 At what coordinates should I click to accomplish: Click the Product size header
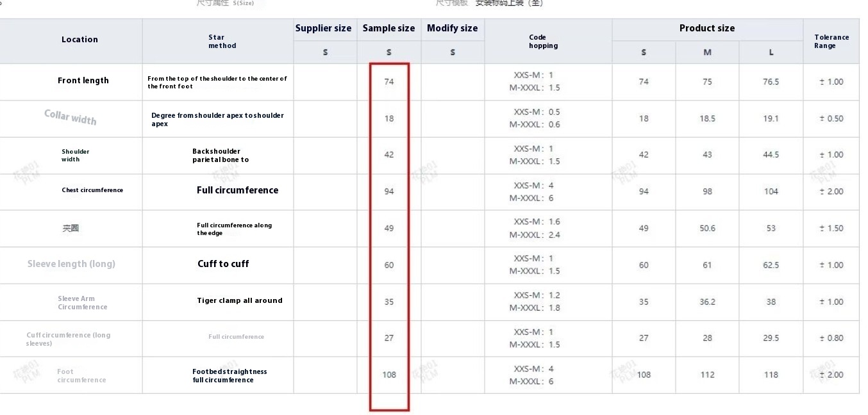click(706, 28)
